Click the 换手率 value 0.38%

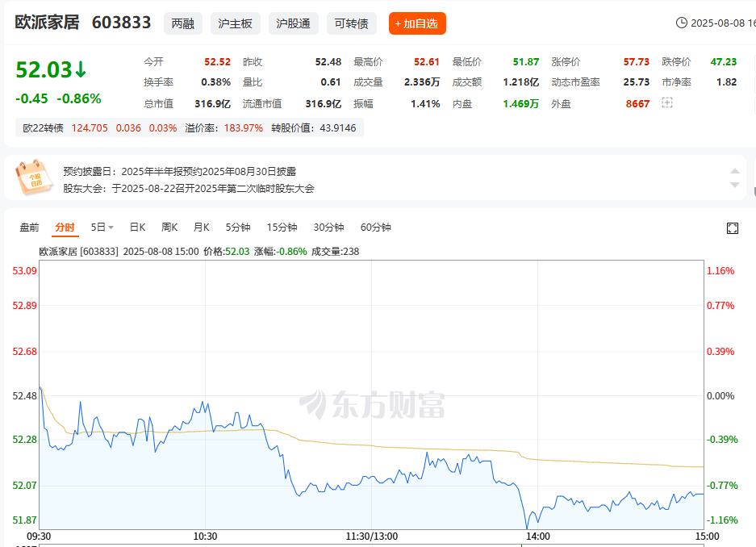[216, 82]
